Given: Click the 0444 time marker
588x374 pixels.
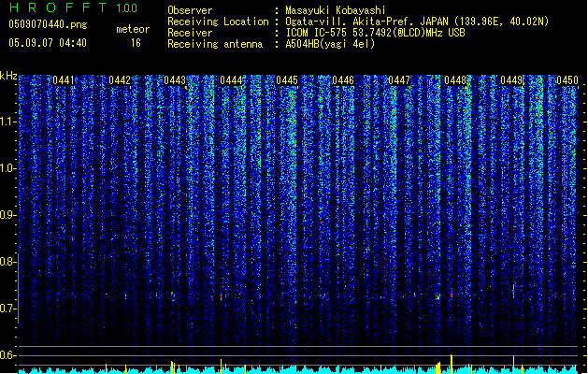Looking at the screenshot, I should click(x=231, y=80).
